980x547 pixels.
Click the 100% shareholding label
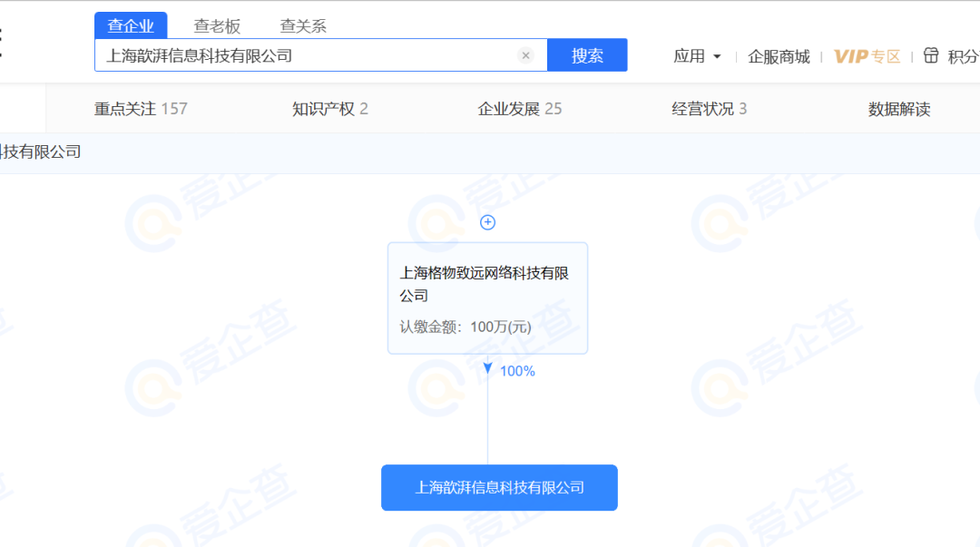(x=517, y=371)
